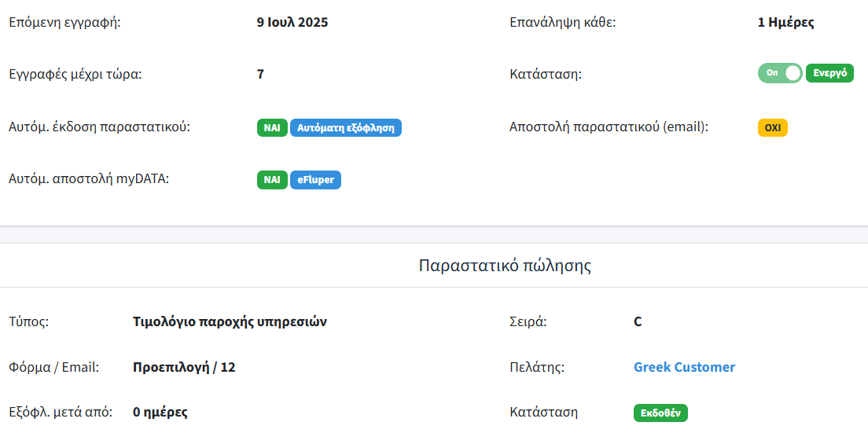Click the series value C

click(638, 321)
